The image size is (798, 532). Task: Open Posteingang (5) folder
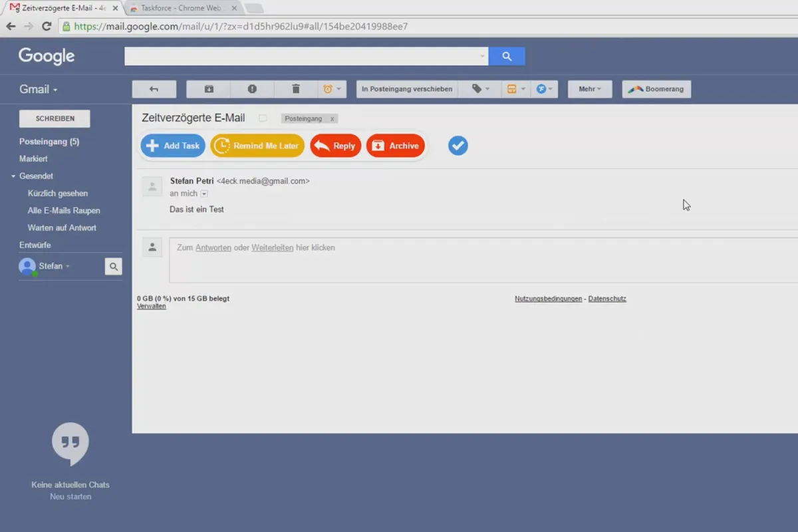49,142
